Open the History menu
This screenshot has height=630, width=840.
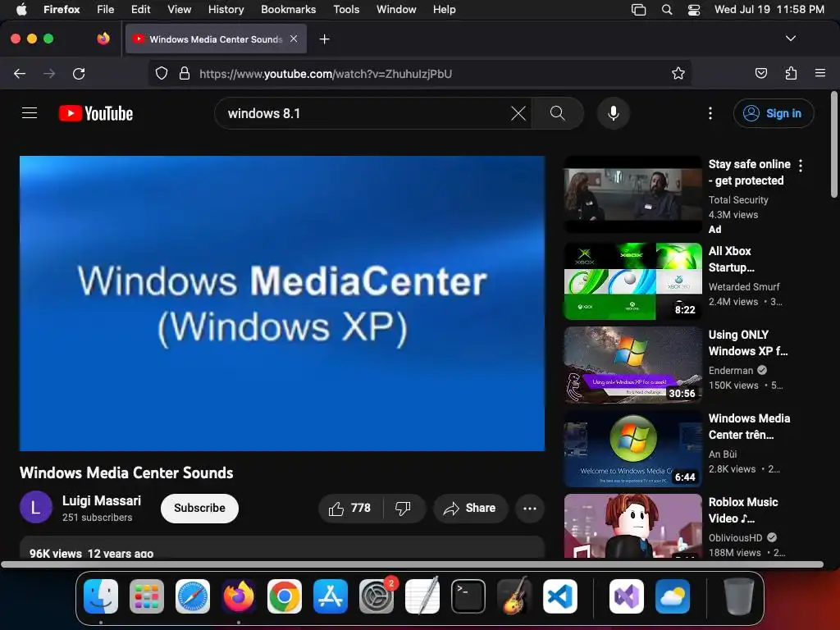tap(226, 9)
